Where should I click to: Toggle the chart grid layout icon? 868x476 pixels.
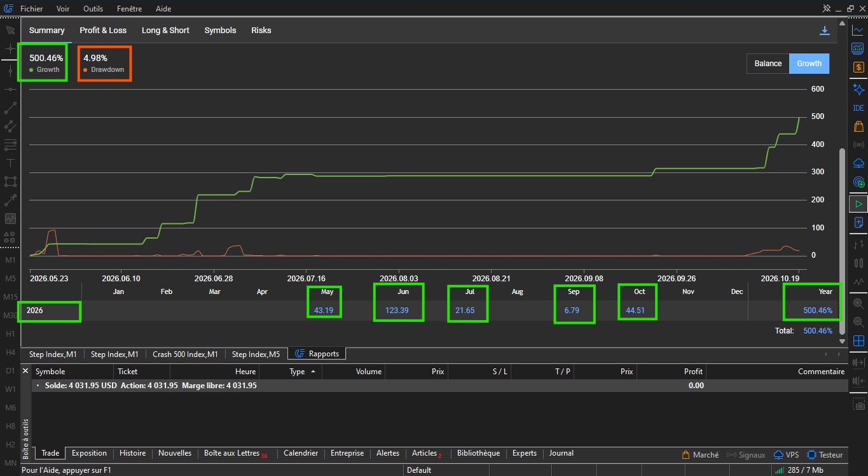click(x=858, y=341)
